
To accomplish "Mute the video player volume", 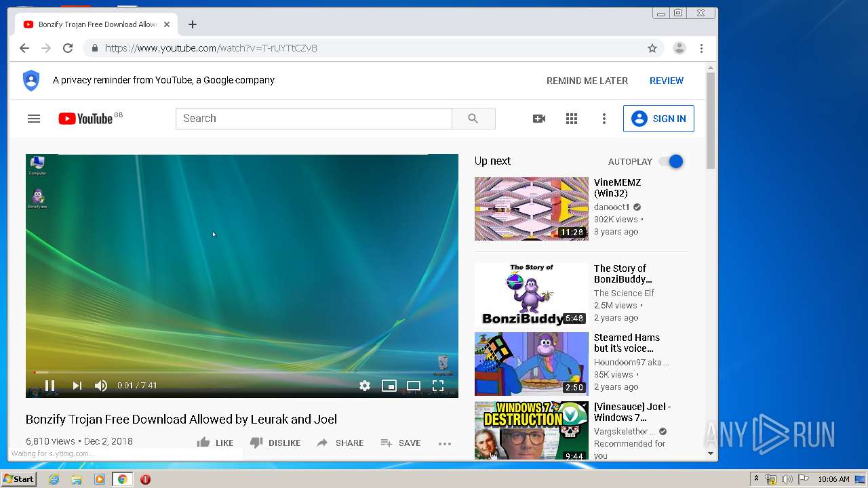I will (x=101, y=386).
